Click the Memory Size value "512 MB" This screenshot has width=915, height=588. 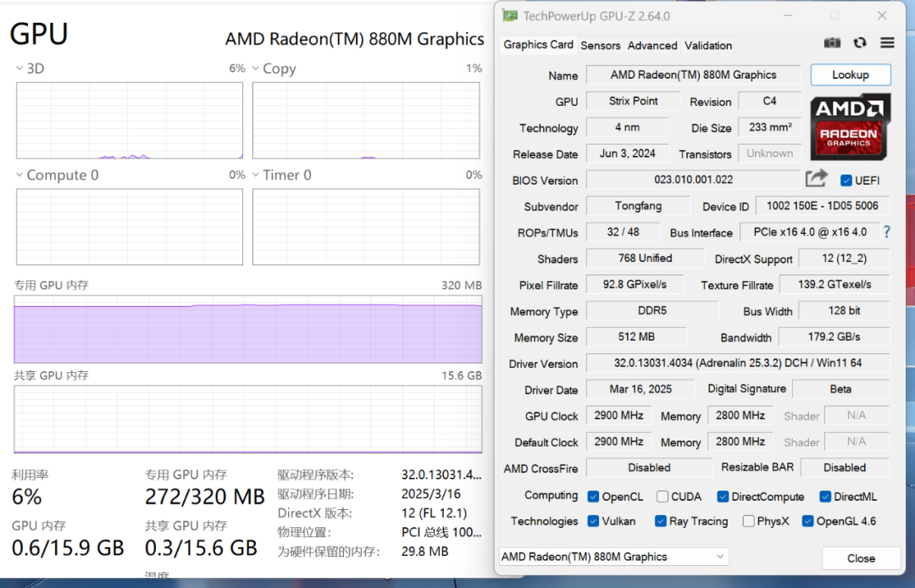pos(636,337)
